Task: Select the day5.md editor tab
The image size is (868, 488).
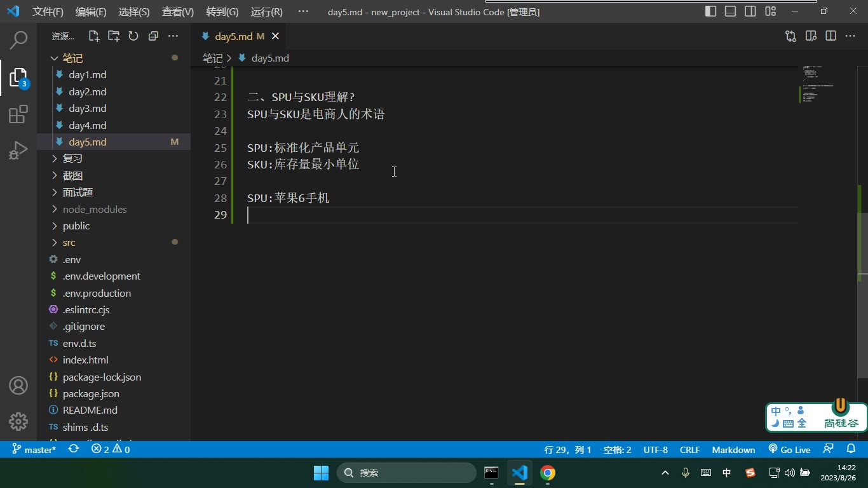Action: point(238,36)
